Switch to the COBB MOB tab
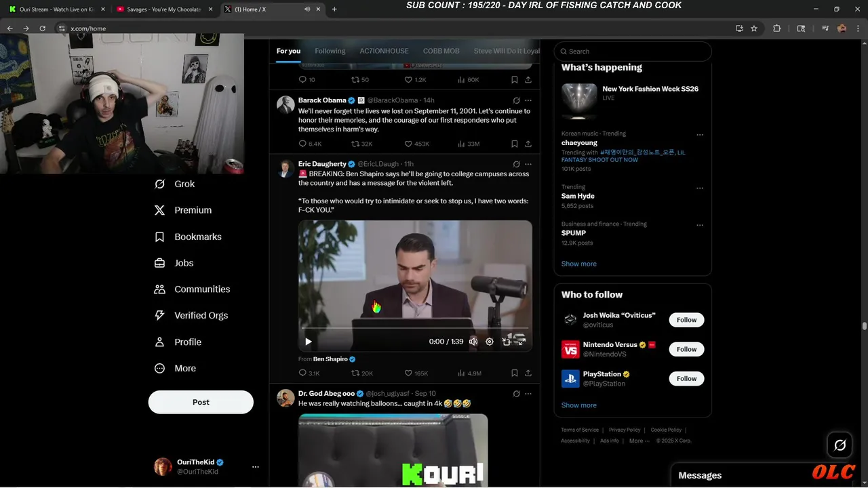This screenshot has height=488, width=868. click(x=441, y=51)
